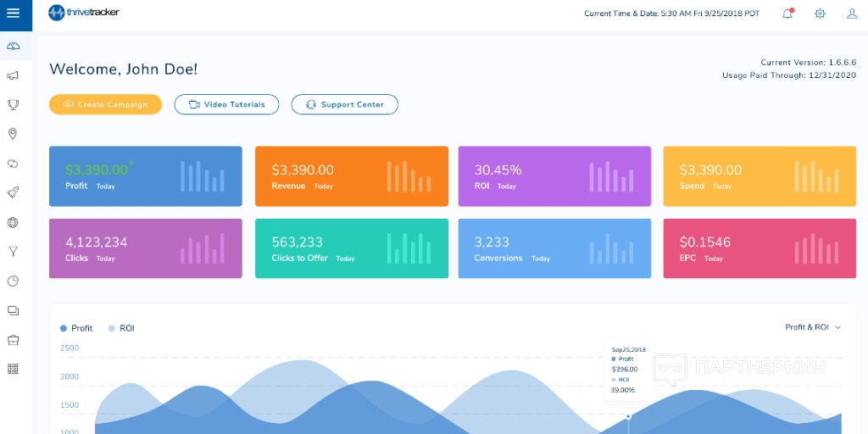Click the ThriveTracker logo

coord(84,12)
